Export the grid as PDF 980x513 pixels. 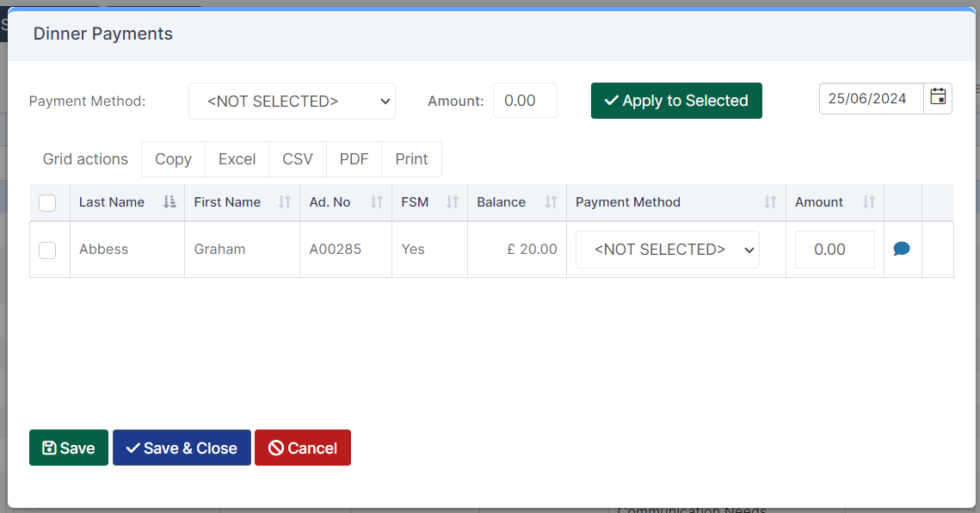click(x=354, y=159)
